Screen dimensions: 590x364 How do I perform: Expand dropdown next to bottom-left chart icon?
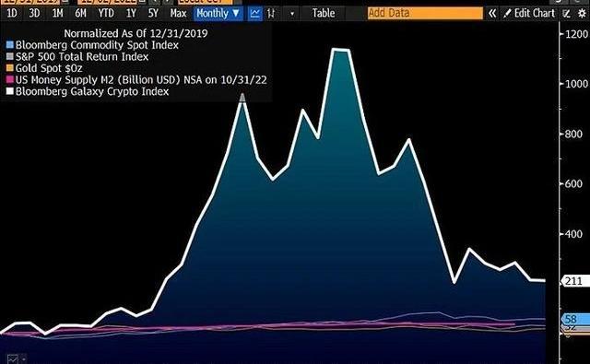tap(23, 359)
